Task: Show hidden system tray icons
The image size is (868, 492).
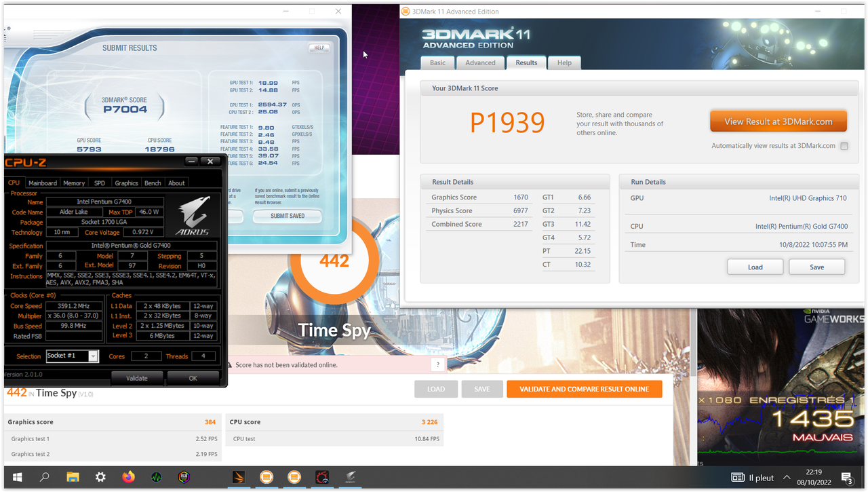Action: click(787, 478)
